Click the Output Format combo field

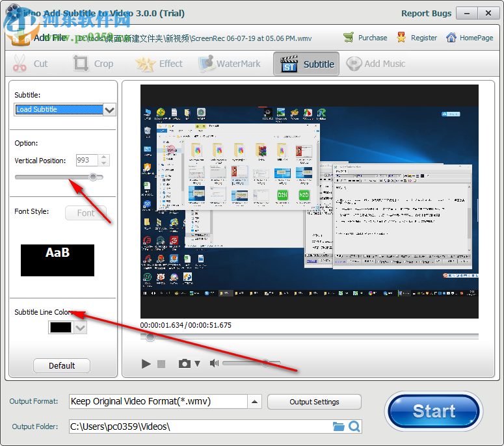pos(158,401)
